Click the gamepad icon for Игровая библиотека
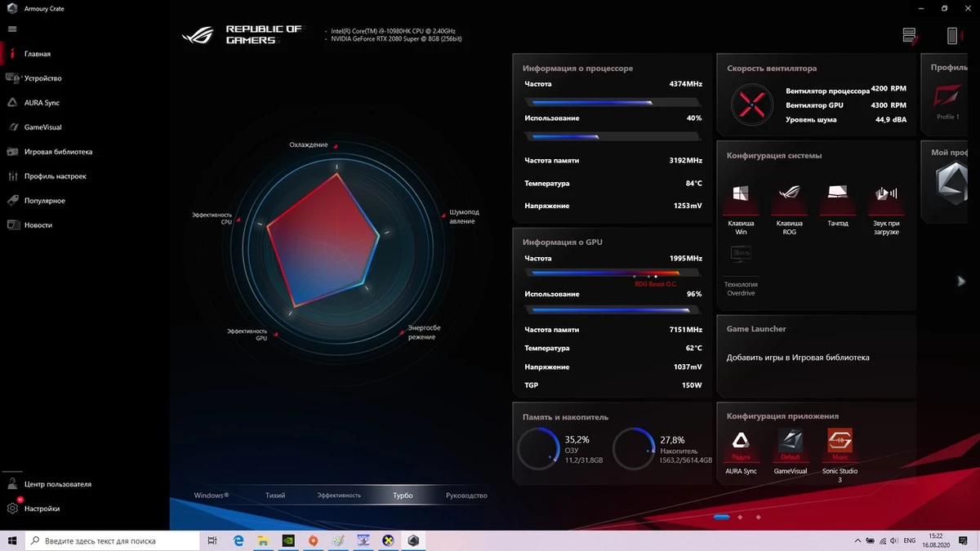The width and height of the screenshot is (980, 551). pyautogui.click(x=12, y=152)
